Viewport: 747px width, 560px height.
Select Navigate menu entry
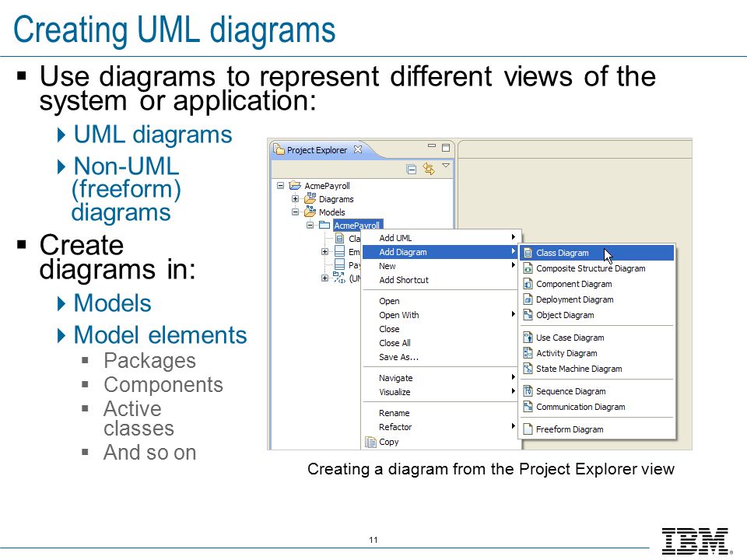click(440, 378)
